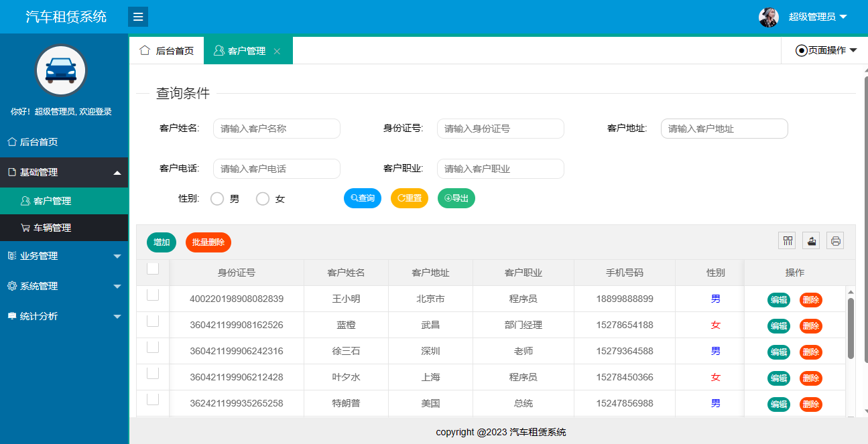This screenshot has height=444, width=868.
Task: Click the blue car logo image
Action: (61, 70)
